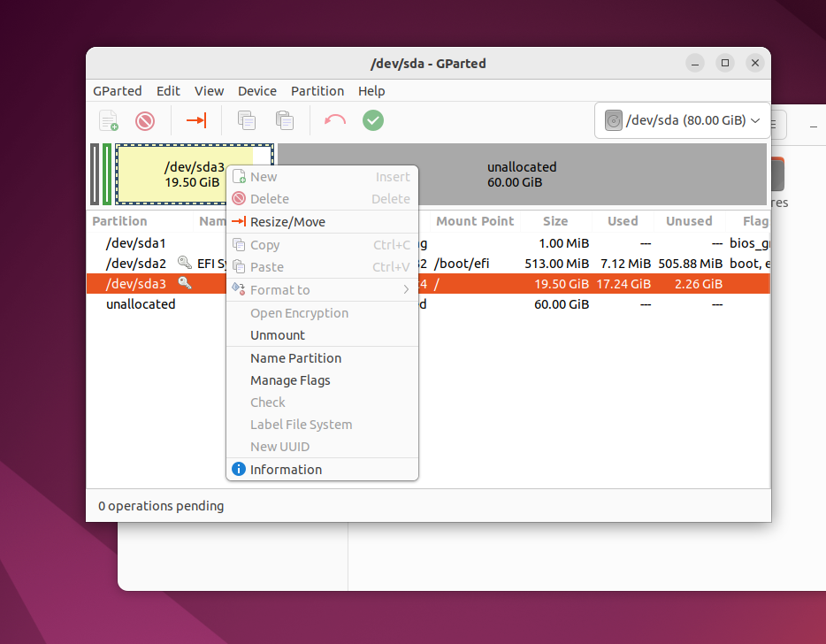Click the green /dev/sda2 bar in disk graphic

(x=107, y=174)
